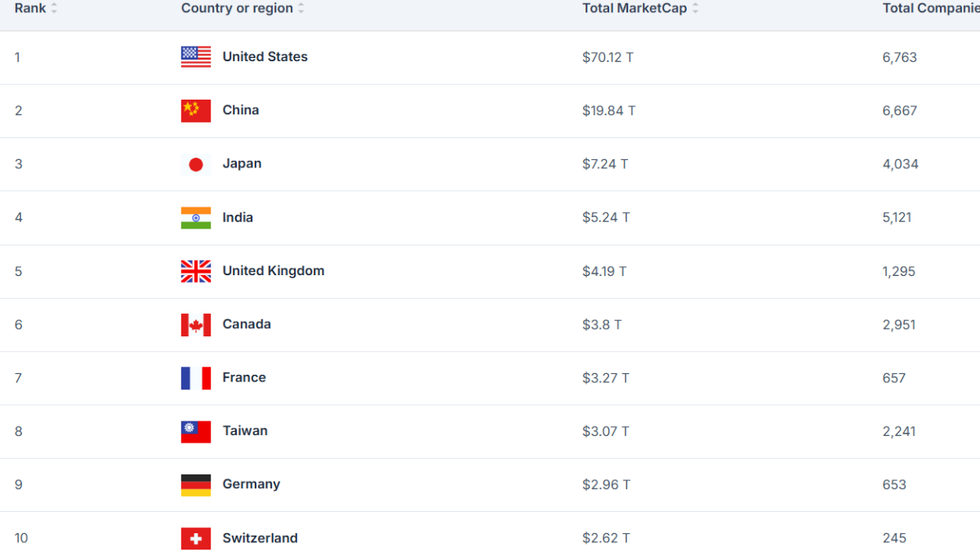Click the China flag icon

(x=196, y=110)
